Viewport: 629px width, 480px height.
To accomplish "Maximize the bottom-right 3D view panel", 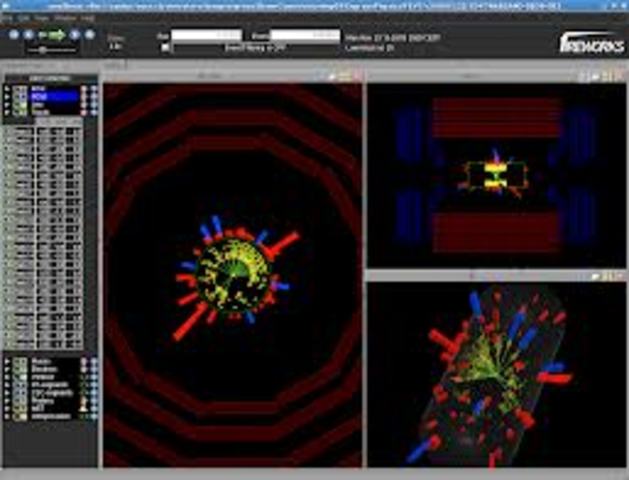I will (x=609, y=276).
